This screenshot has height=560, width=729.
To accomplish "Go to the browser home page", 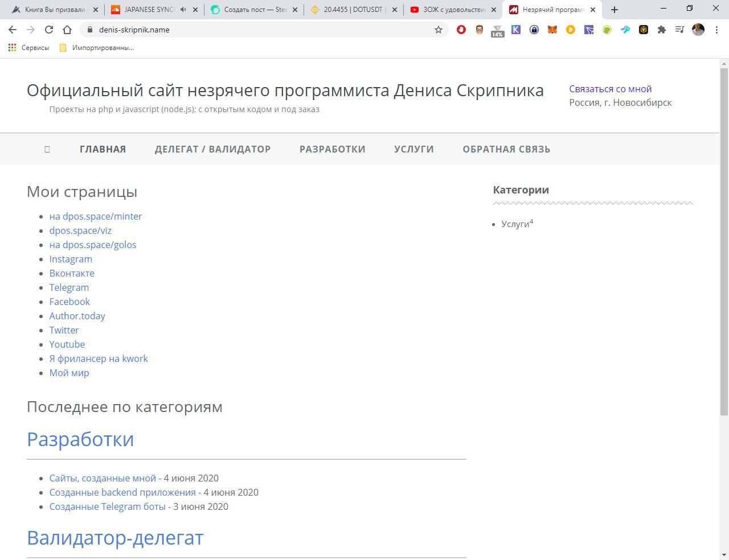I will pyautogui.click(x=67, y=30).
